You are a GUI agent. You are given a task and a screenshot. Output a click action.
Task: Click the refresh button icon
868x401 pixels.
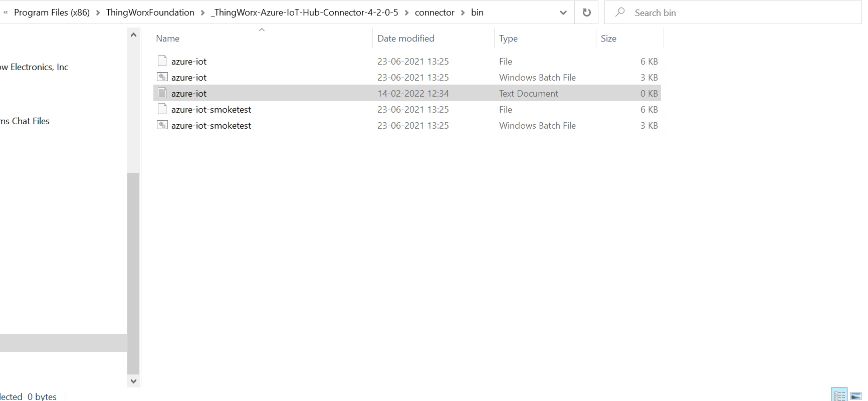click(x=587, y=13)
